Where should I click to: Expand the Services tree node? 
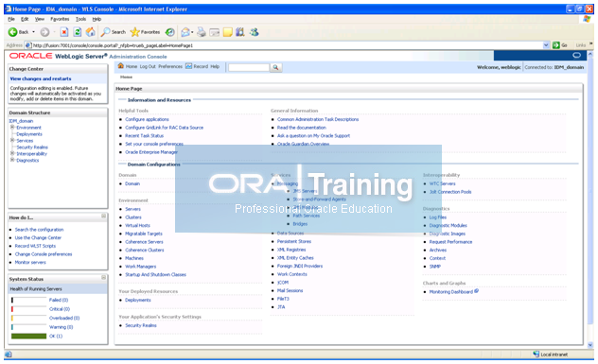(12, 140)
